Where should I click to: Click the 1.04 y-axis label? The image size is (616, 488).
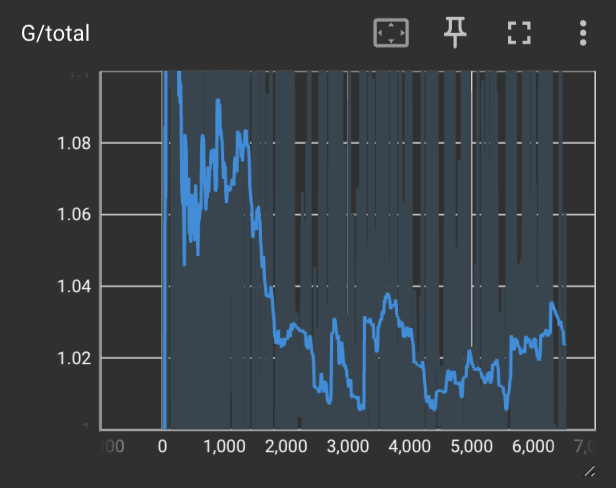(74, 286)
